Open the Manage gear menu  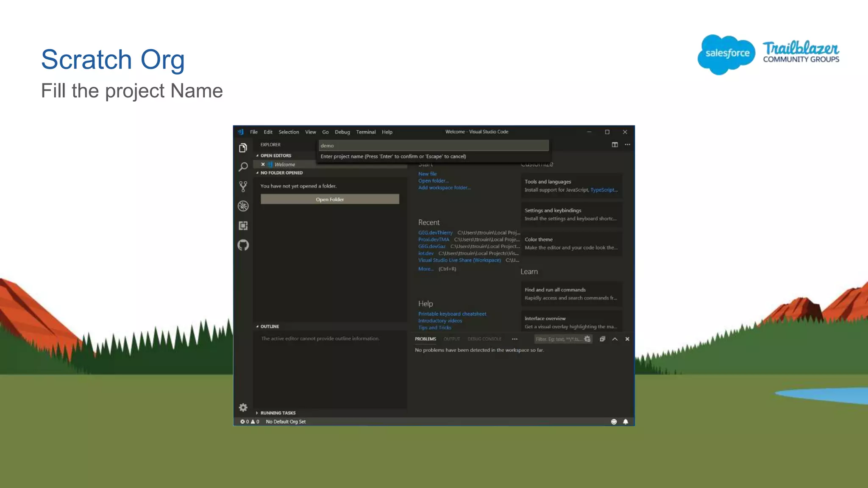(x=243, y=408)
